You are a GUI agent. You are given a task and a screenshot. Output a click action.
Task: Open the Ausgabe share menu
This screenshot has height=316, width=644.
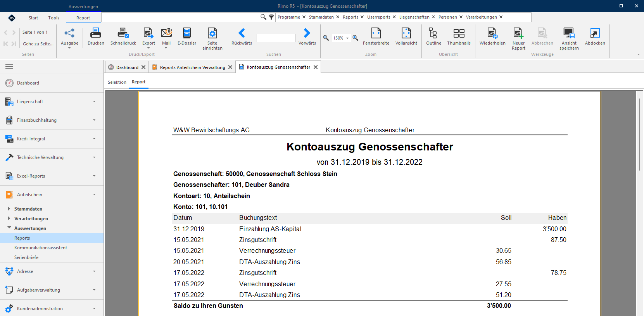[x=69, y=38]
